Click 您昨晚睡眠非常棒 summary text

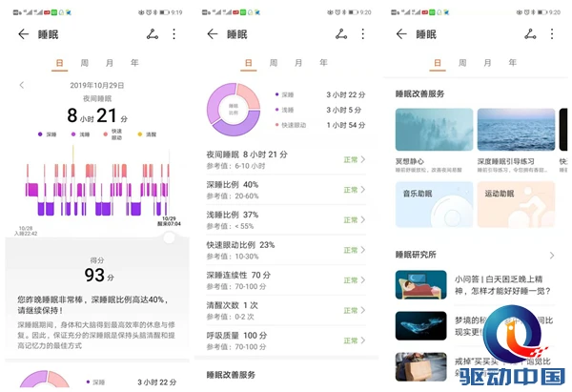(x=92, y=305)
